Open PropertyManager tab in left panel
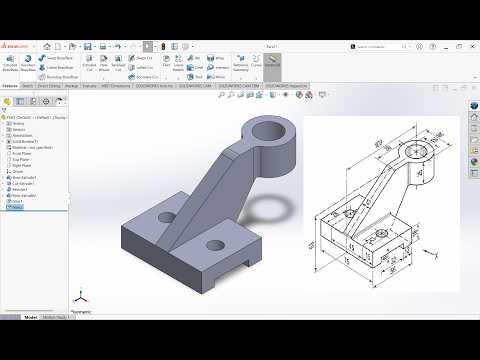This screenshot has width=480, height=360. [20, 101]
